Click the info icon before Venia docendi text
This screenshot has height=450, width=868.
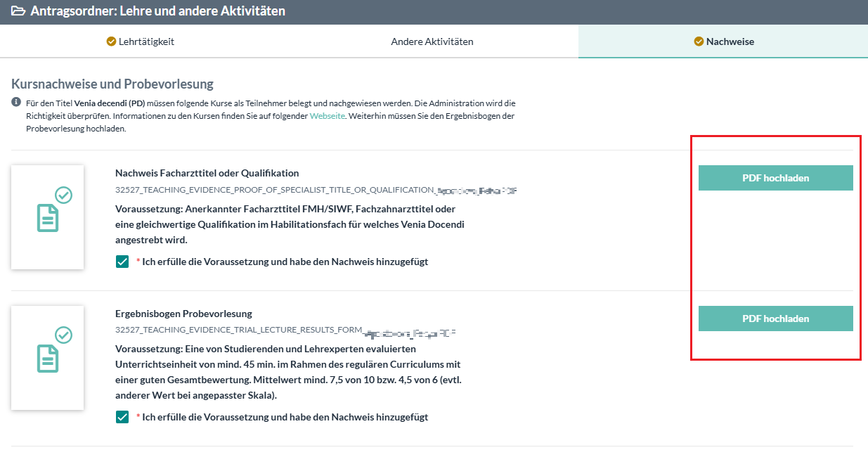click(16, 103)
